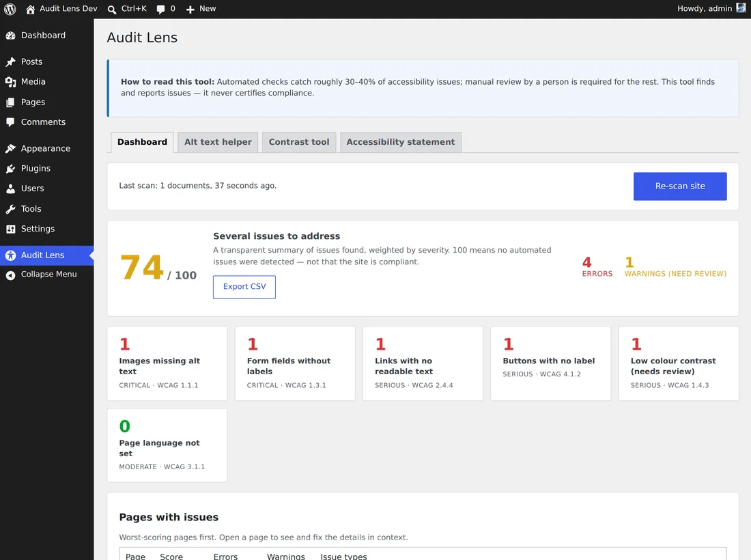Click the Last scan status text

tap(198, 186)
